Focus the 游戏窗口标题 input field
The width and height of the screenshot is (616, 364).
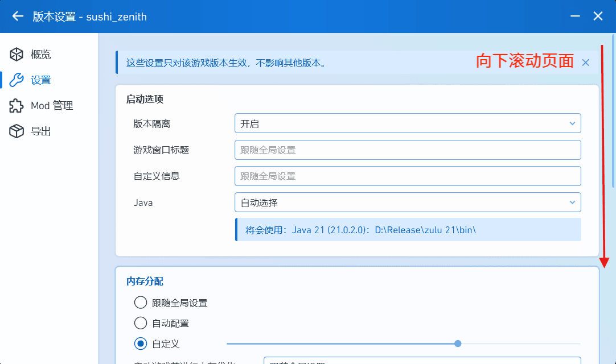click(408, 150)
